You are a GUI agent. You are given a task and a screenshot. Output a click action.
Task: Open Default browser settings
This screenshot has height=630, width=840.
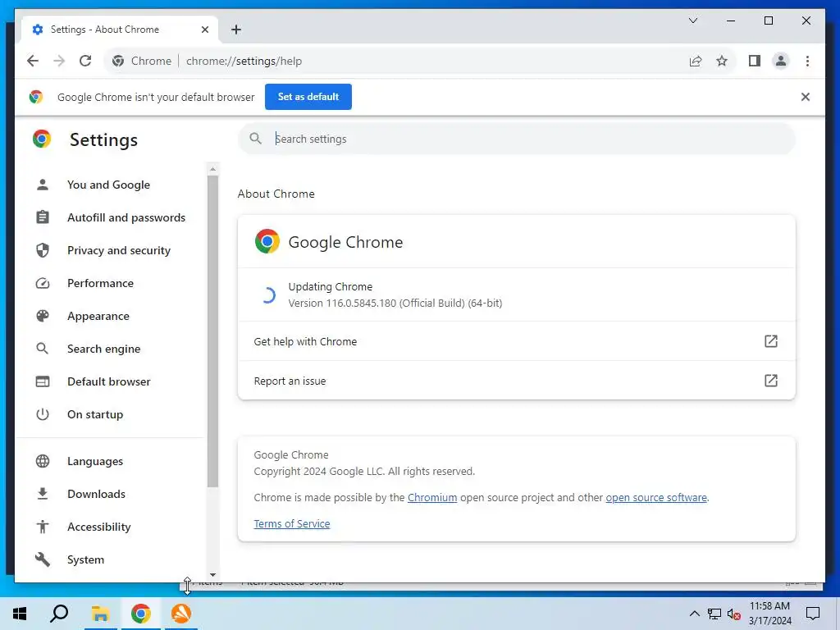(x=109, y=381)
